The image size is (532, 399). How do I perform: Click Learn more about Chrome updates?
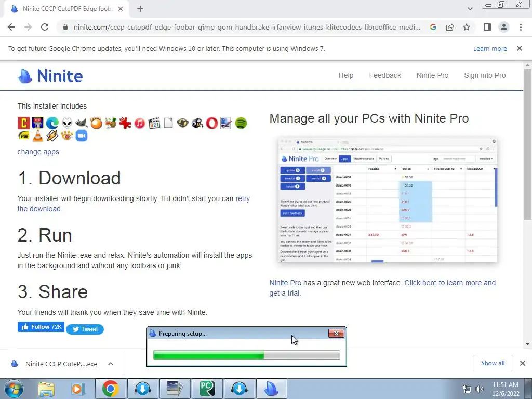490,48
